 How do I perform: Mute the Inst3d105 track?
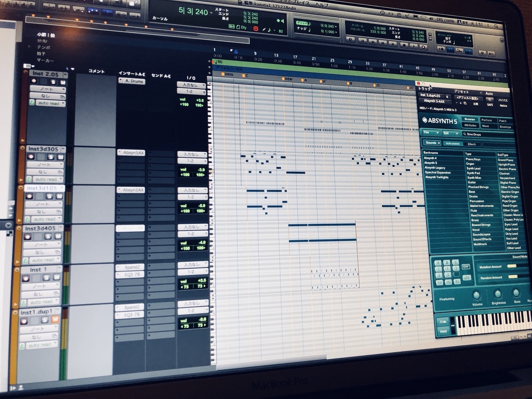point(59,196)
